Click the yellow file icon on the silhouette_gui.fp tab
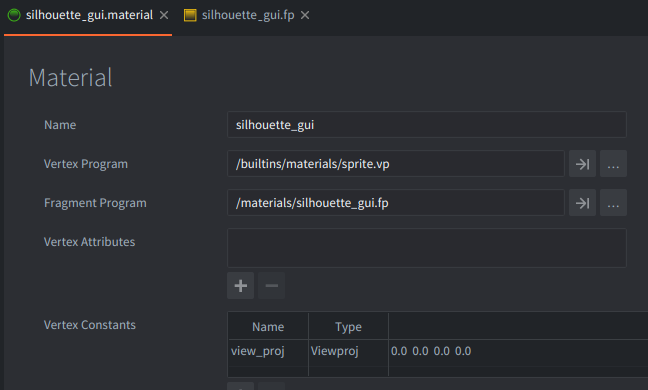This screenshot has width=648, height=390. (190, 15)
